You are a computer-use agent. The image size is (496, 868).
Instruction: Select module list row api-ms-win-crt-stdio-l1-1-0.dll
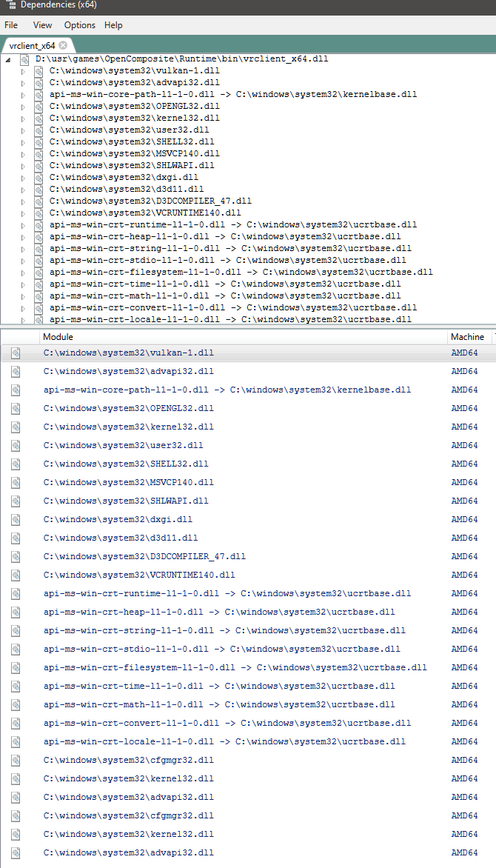[x=248, y=649]
